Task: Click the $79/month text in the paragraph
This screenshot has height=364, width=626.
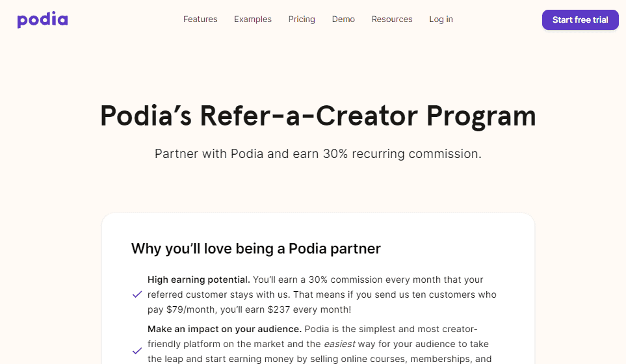Action: pyautogui.click(x=178, y=310)
